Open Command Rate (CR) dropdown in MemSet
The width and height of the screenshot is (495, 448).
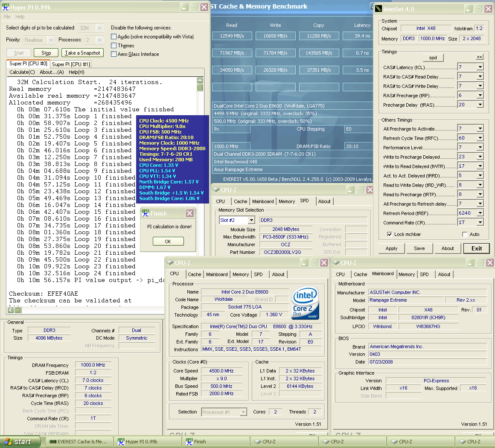(480, 223)
